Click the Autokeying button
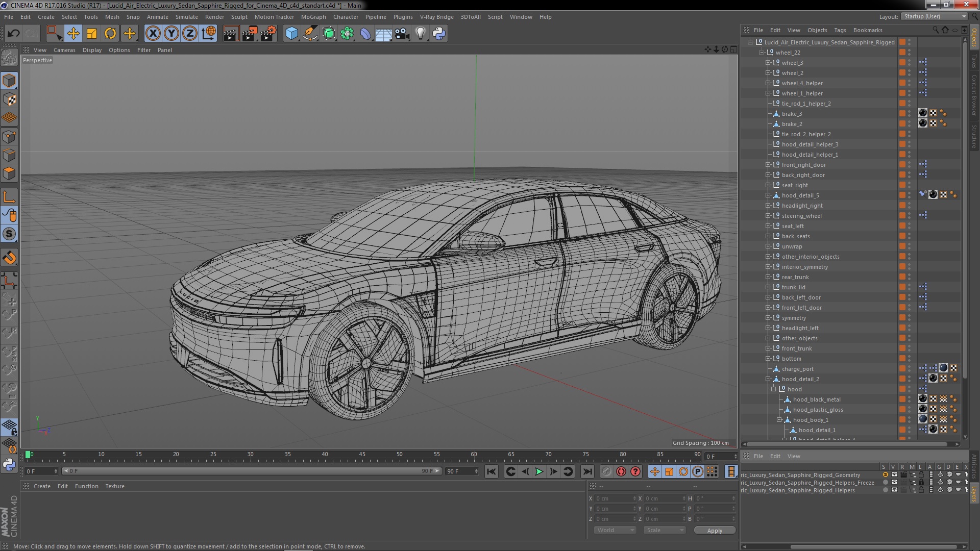The width and height of the screenshot is (980, 551). point(621,472)
